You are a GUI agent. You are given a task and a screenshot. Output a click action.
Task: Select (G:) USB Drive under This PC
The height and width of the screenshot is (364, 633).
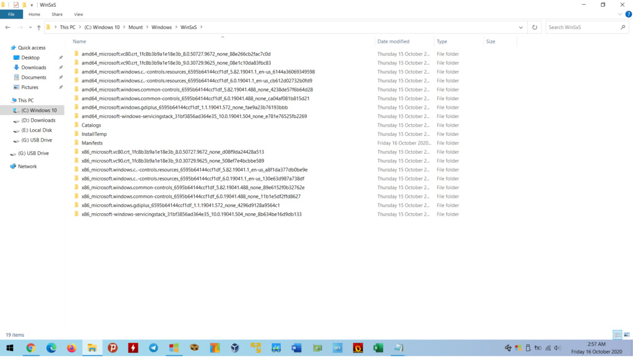[36, 140]
